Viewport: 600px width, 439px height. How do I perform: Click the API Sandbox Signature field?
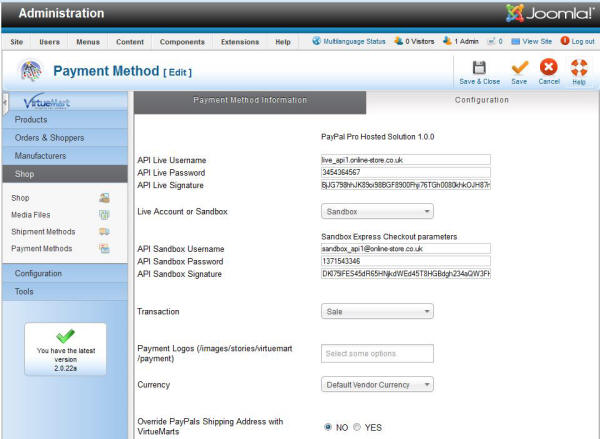coord(406,274)
